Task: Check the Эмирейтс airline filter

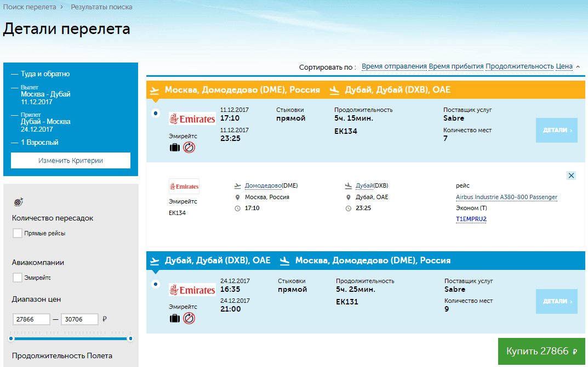Action: pyautogui.click(x=18, y=278)
